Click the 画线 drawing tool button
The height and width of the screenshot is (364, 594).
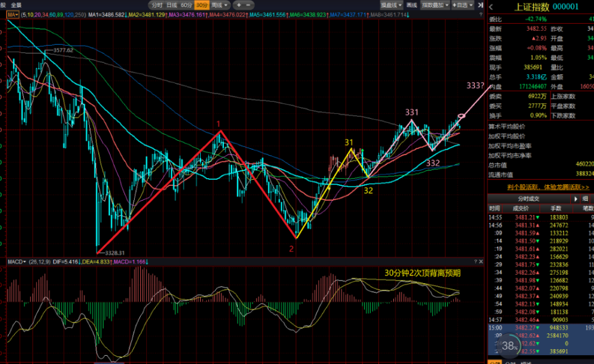click(x=412, y=5)
